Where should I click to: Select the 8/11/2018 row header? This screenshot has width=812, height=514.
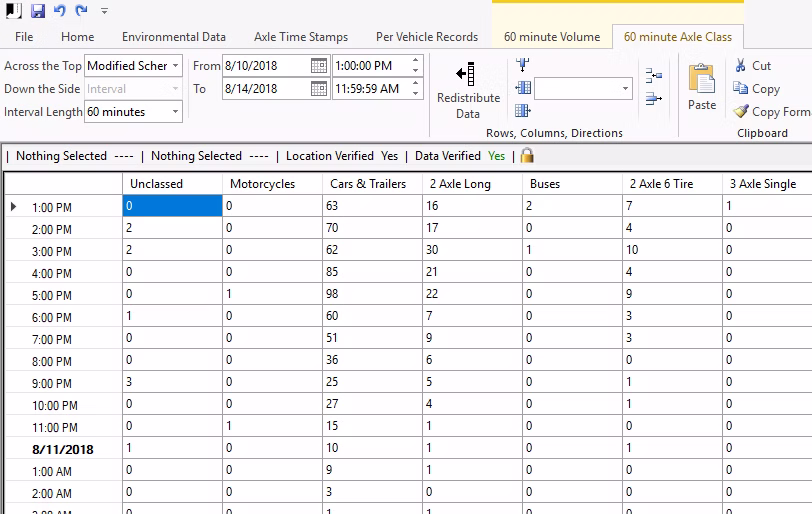pyautogui.click(x=63, y=449)
